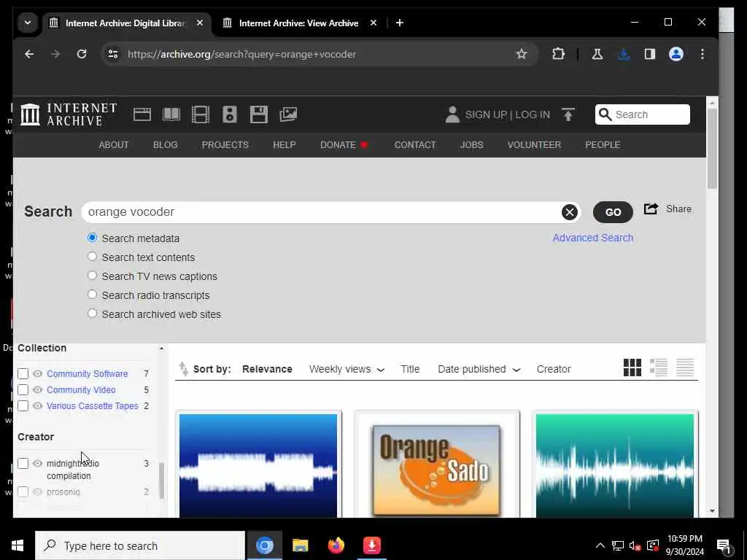Open the PROJECTS nav item
Image resolution: width=747 pixels, height=560 pixels.
pyautogui.click(x=225, y=145)
